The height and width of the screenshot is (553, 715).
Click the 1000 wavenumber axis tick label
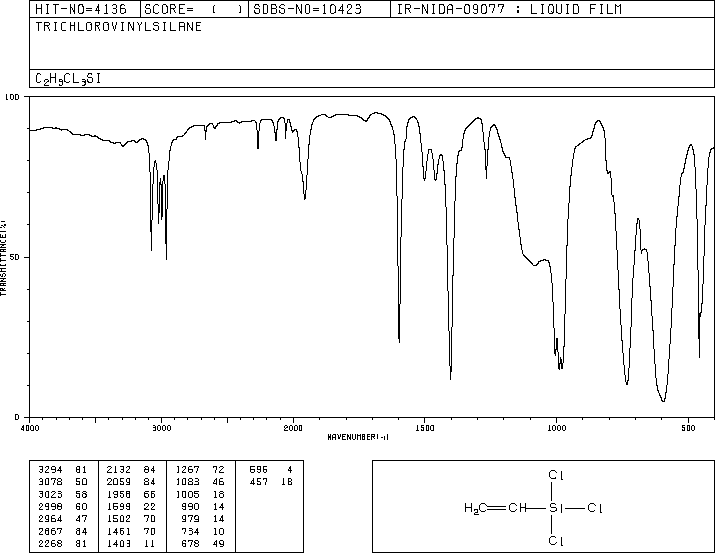point(556,428)
